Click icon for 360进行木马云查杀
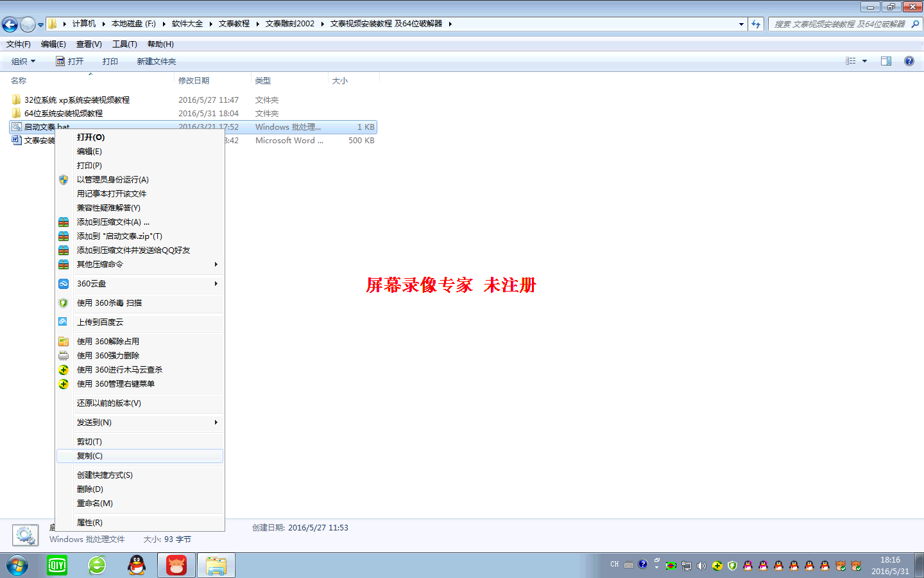The width and height of the screenshot is (924, 578). (64, 370)
